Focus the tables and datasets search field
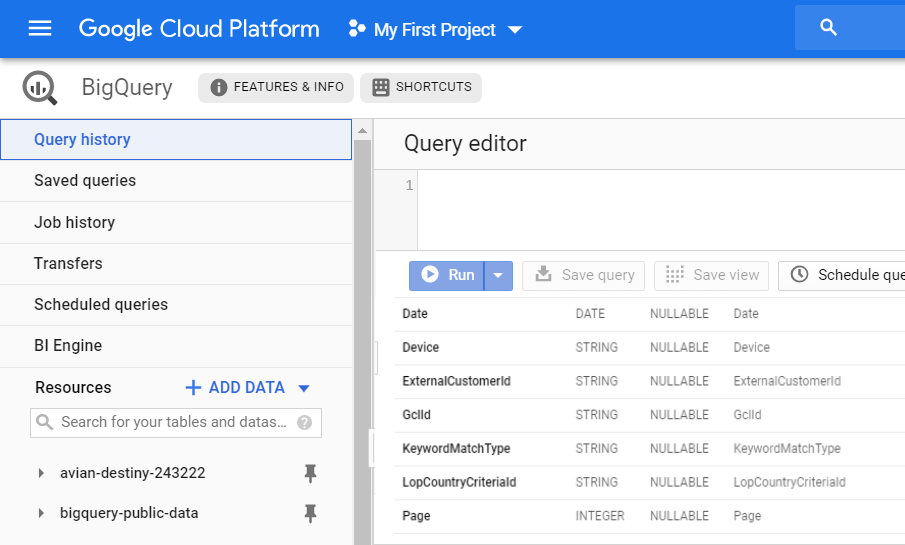This screenshot has height=545, width=905. [173, 422]
